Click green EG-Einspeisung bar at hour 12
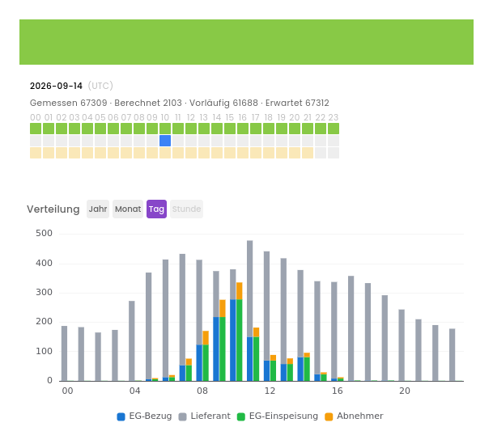Viewport: 493px width, 448px height. coord(274,370)
